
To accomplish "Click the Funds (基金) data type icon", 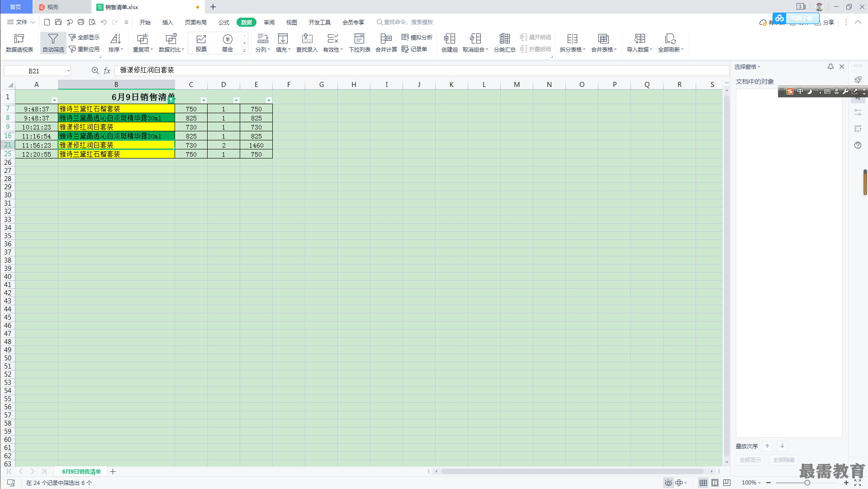I will (x=228, y=43).
